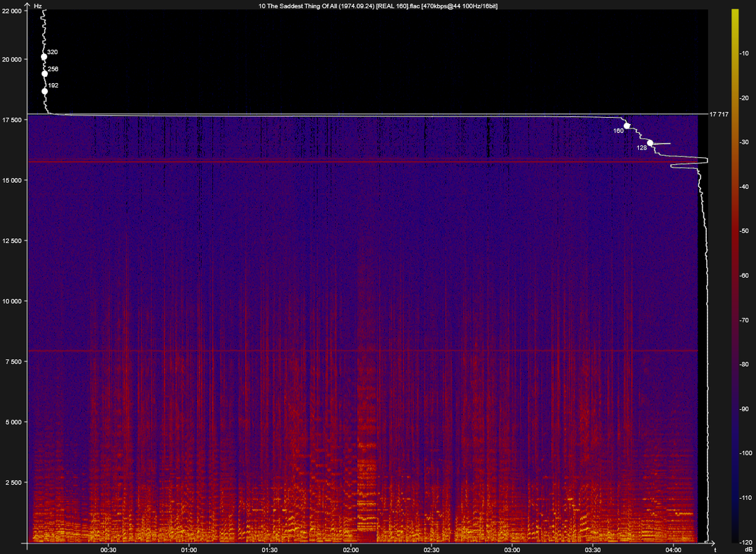Click the 03:00 time axis label
Screen dimensions: 756x554
(512, 550)
